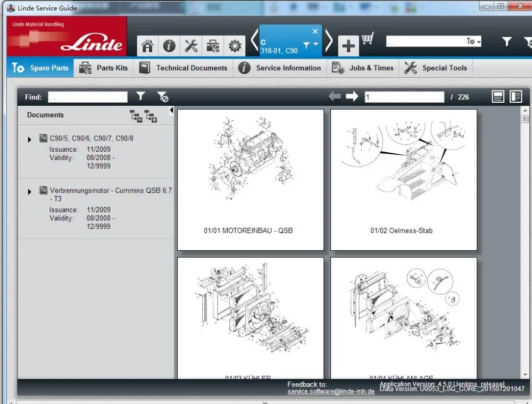Switch to side panel layout icon
The height and width of the screenshot is (404, 532).
click(516, 97)
